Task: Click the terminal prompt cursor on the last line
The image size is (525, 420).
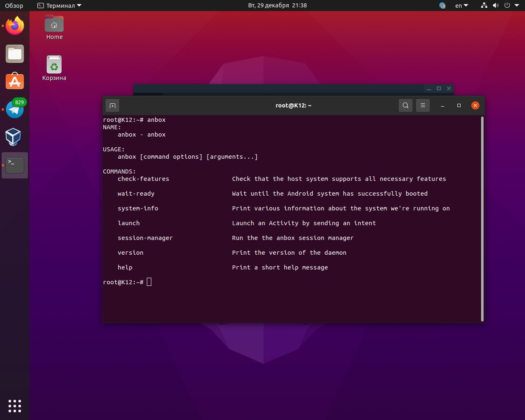Action: (x=149, y=282)
